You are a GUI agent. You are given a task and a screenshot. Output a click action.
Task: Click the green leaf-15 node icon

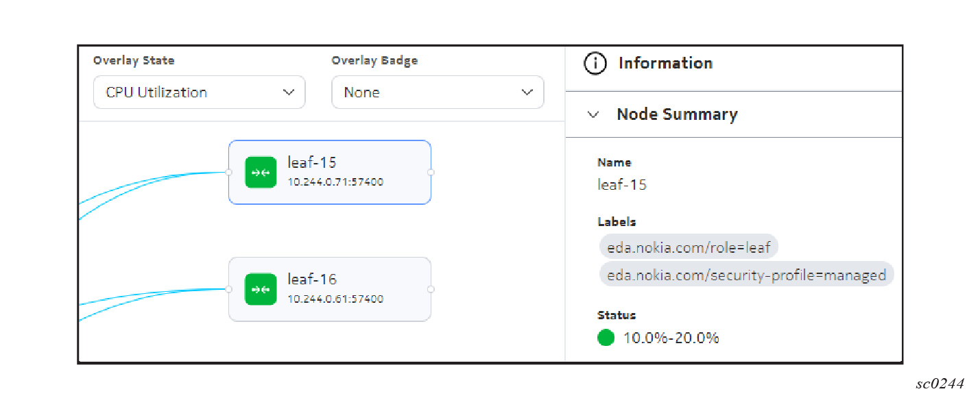(261, 172)
